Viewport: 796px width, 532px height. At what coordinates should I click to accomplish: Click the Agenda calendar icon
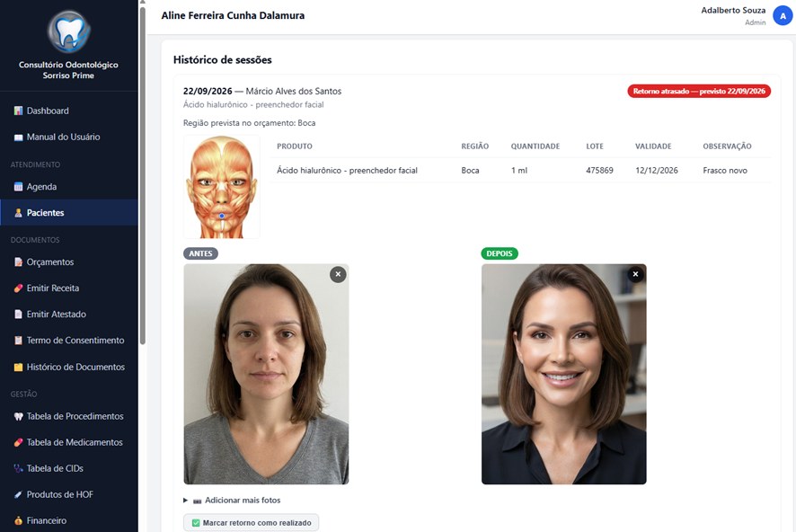[x=18, y=187]
